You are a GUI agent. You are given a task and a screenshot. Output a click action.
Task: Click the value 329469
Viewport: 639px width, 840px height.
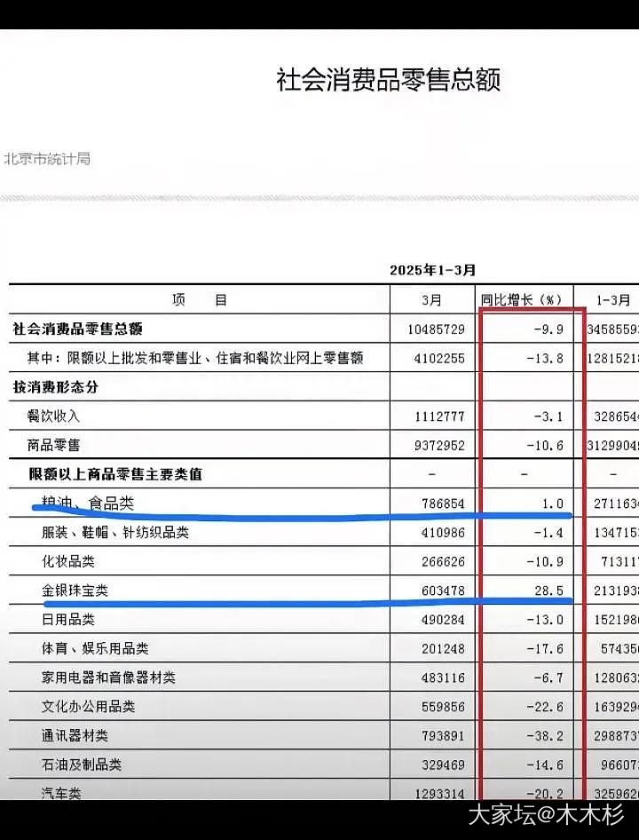[443, 765]
